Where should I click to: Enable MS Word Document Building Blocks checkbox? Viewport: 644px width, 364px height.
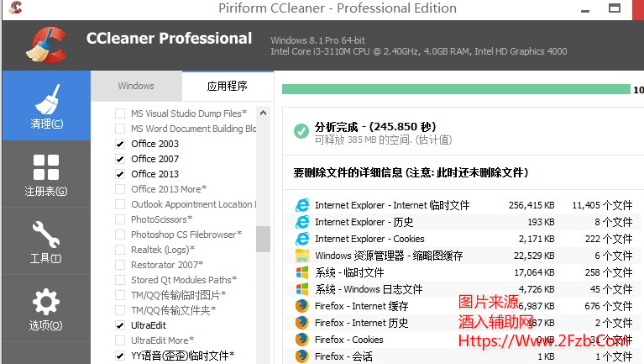coord(120,129)
